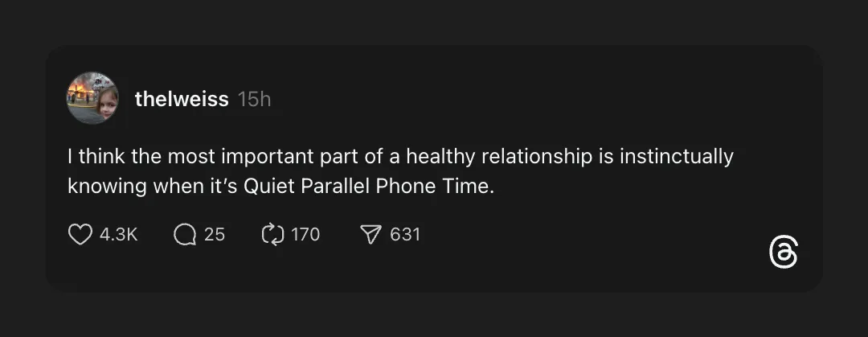The image size is (868, 337).
Task: Open the 25 replies count
Action: tap(215, 234)
